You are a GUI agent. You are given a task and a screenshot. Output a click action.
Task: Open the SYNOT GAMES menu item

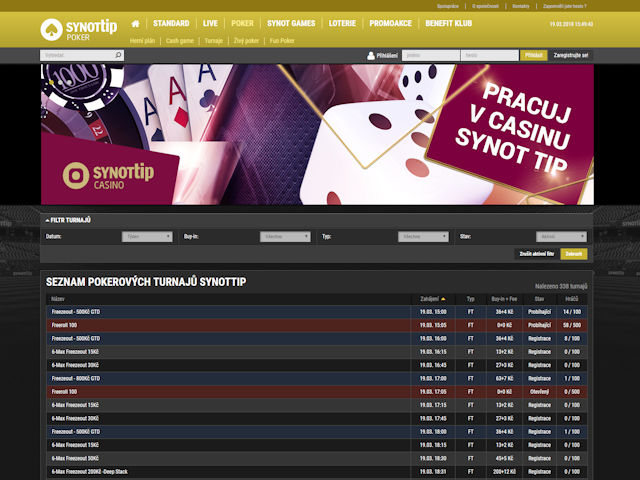[291, 24]
